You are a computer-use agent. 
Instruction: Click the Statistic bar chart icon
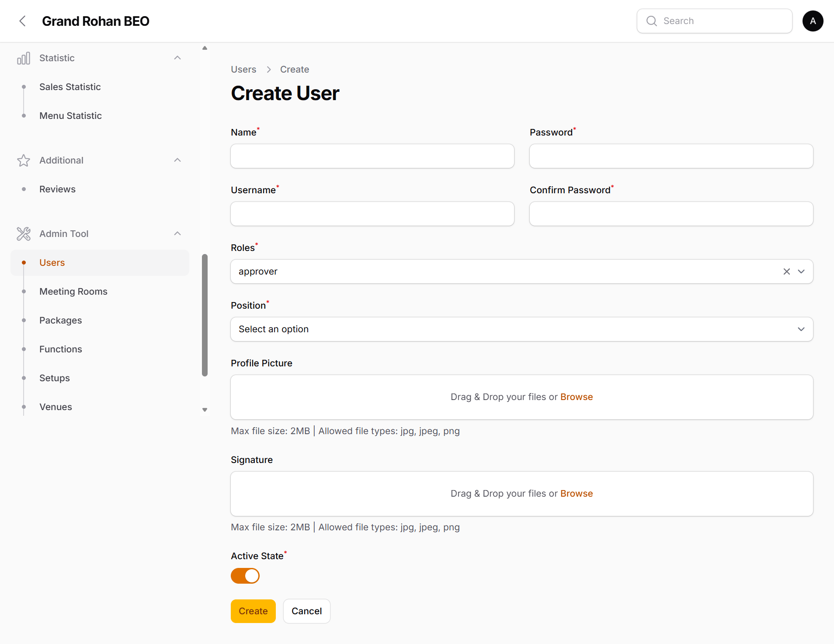(24, 58)
